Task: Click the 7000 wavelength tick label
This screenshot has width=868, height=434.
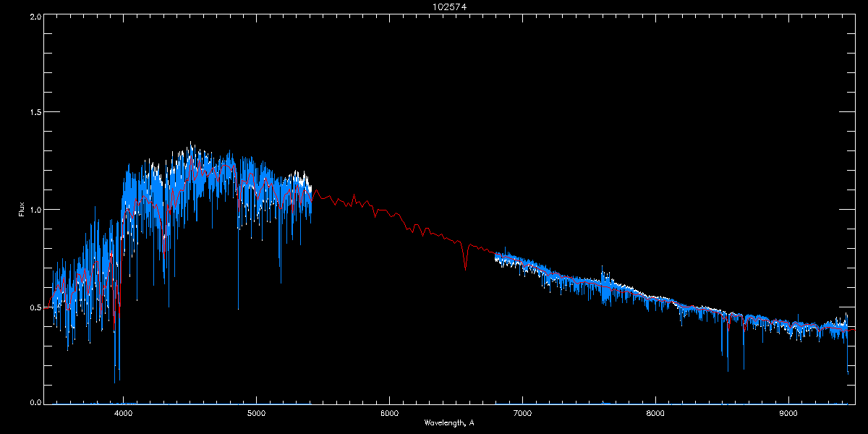Action: (x=522, y=414)
